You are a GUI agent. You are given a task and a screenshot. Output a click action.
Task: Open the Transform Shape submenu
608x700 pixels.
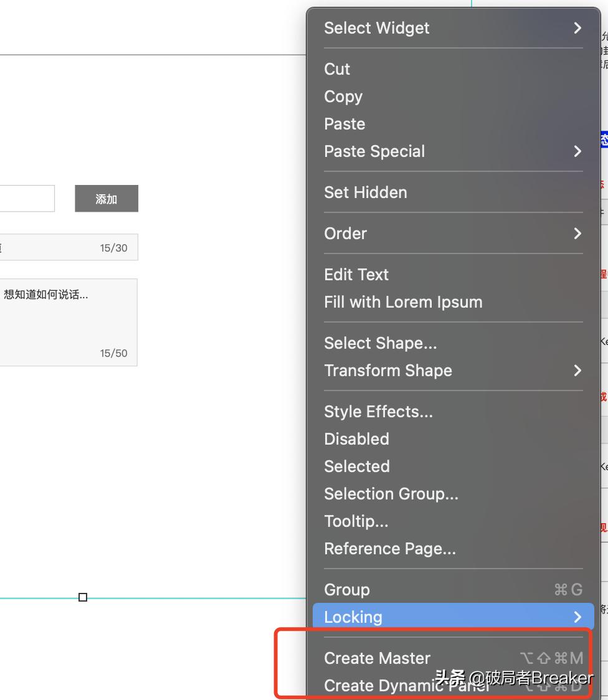(x=578, y=371)
